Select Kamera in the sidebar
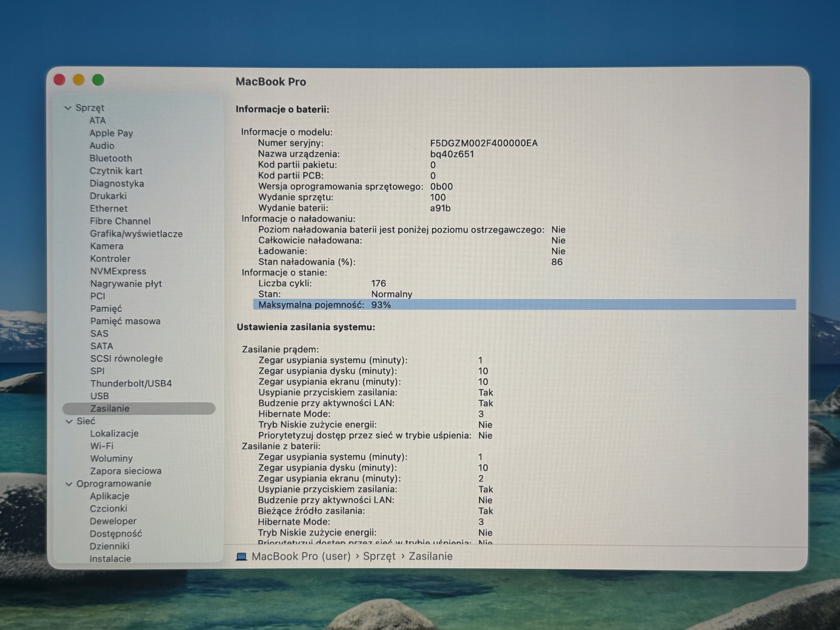The image size is (840, 630). (x=107, y=246)
